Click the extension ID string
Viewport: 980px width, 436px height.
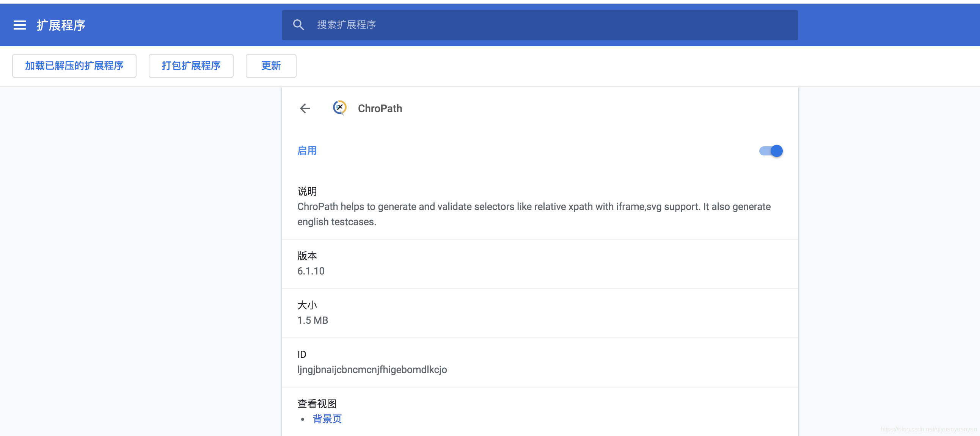pos(372,369)
